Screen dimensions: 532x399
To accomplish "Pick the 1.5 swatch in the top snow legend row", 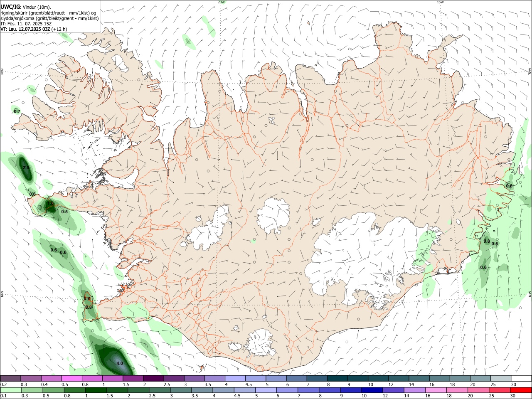I will 133,378.
